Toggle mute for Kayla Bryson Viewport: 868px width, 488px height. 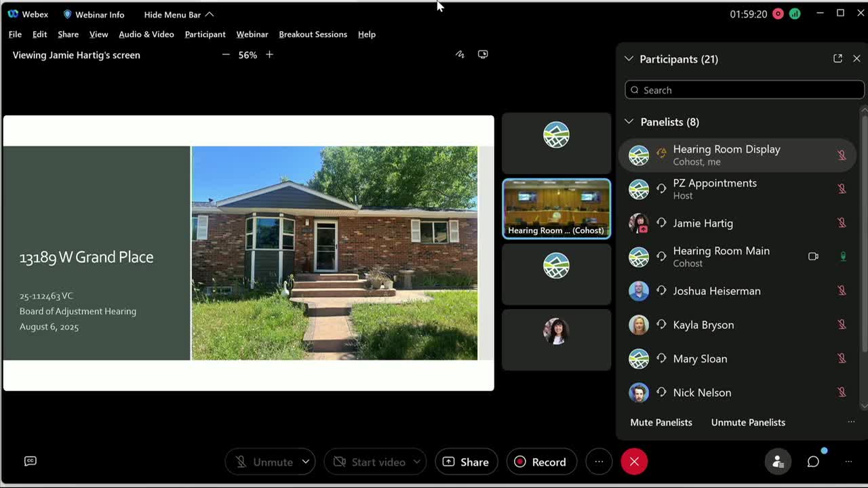pos(842,325)
